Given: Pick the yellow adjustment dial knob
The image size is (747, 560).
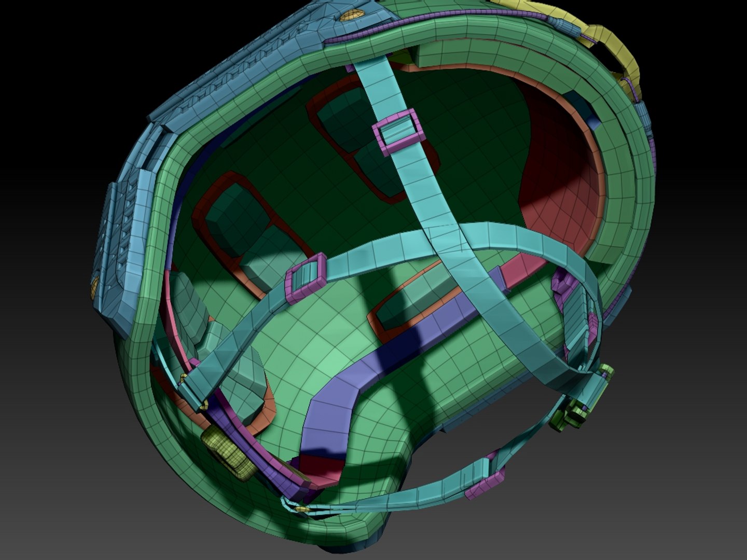Looking at the screenshot, I should [228, 452].
